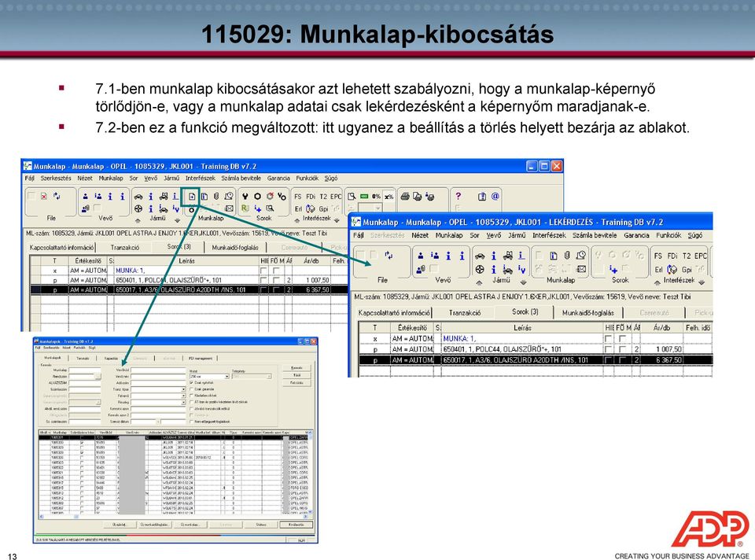Click the 'Új ajánlat...' button in Munkalapok window
The width and height of the screenshot is (755, 560).
[x=120, y=525]
